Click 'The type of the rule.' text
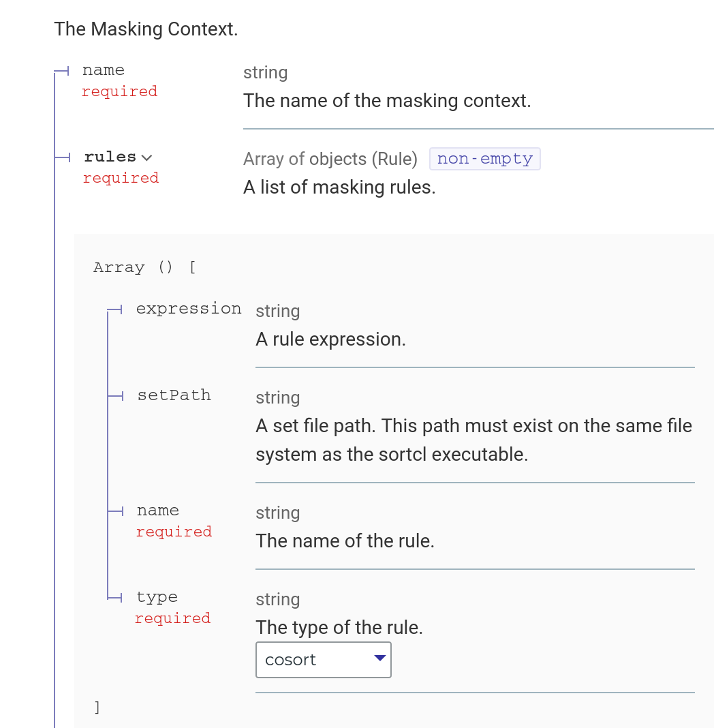The height and width of the screenshot is (728, 716). (339, 628)
